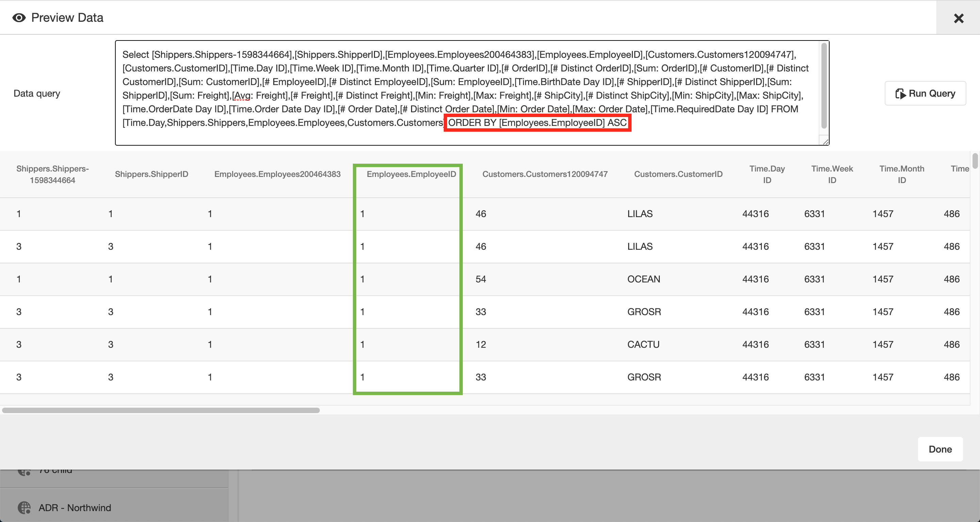
Task: Select the ADR - Northwind list item
Action: click(x=75, y=508)
